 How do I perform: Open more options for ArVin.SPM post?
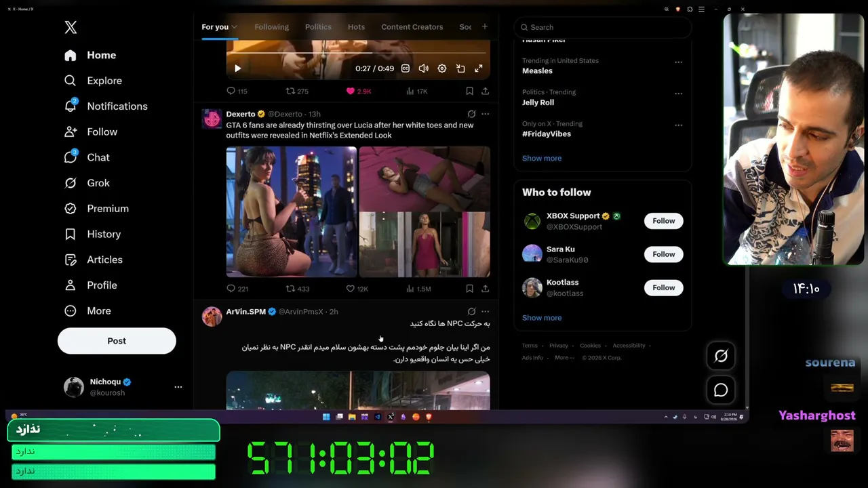point(485,312)
